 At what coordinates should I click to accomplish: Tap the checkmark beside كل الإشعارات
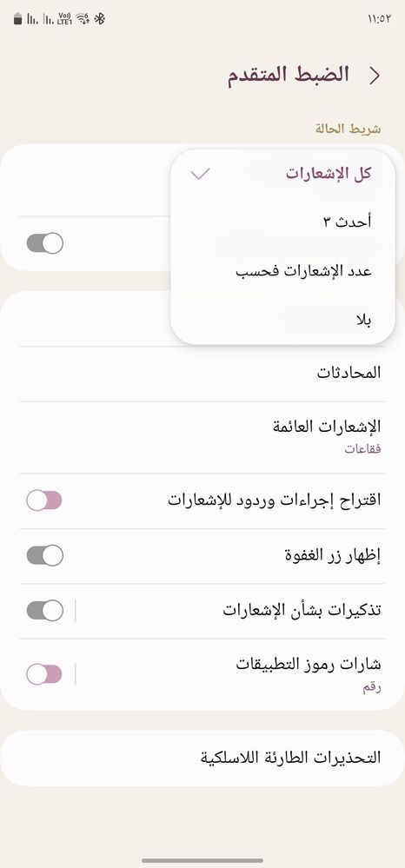(200, 174)
